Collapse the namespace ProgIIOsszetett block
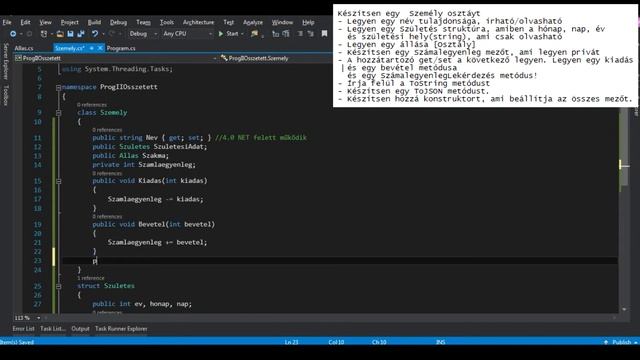640x360 pixels. click(x=58, y=87)
